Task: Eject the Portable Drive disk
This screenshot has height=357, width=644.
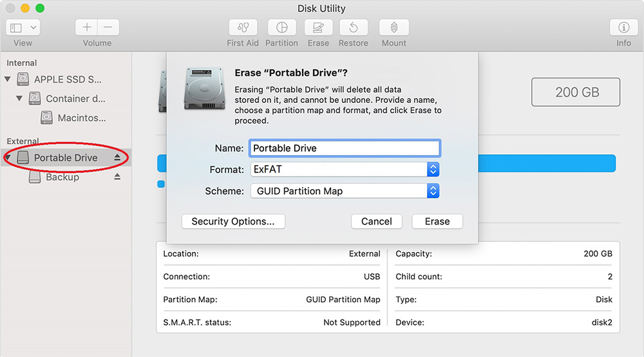Action: (117, 158)
